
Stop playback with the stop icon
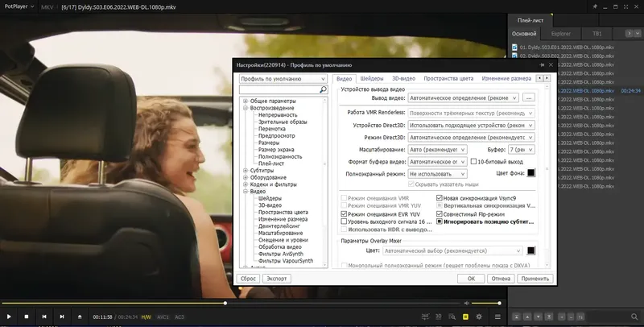(x=27, y=317)
